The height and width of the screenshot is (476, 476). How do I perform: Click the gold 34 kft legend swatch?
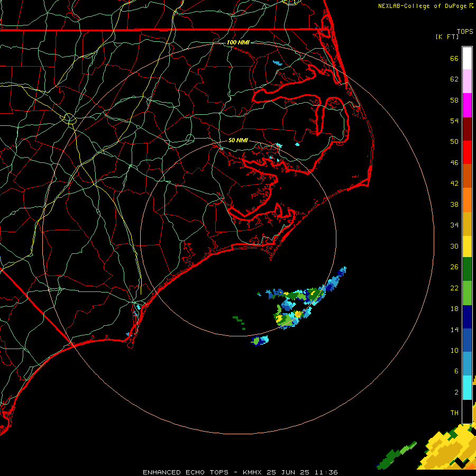pyautogui.click(x=467, y=224)
